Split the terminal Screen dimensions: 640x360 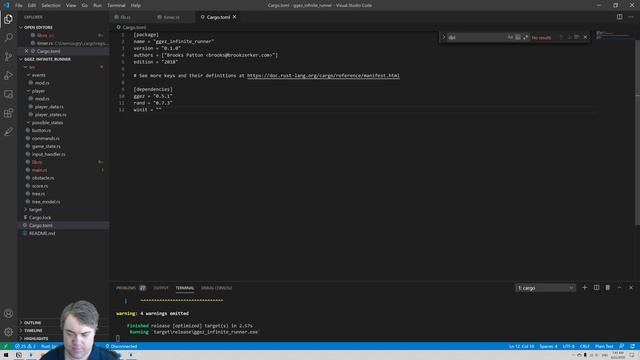596,288
